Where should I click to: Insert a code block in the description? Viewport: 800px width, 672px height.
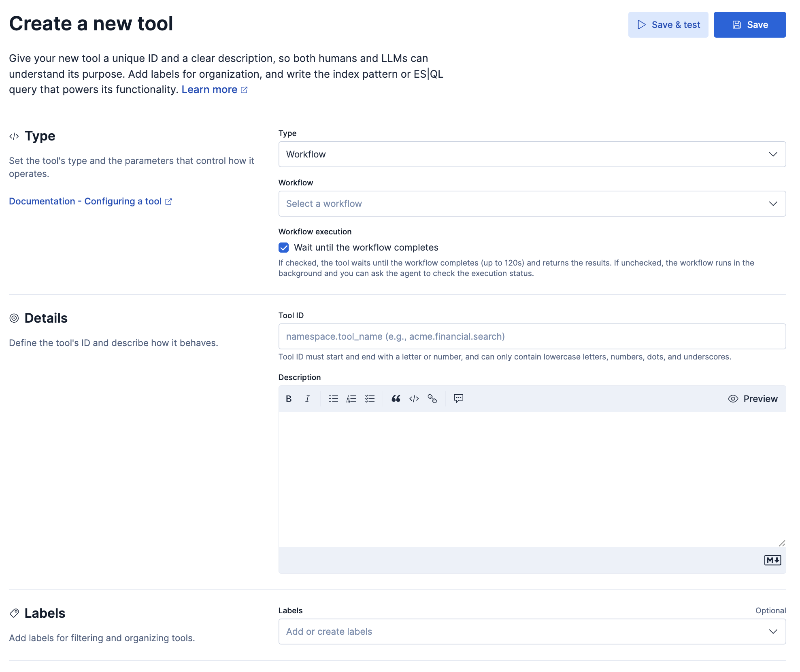point(414,399)
